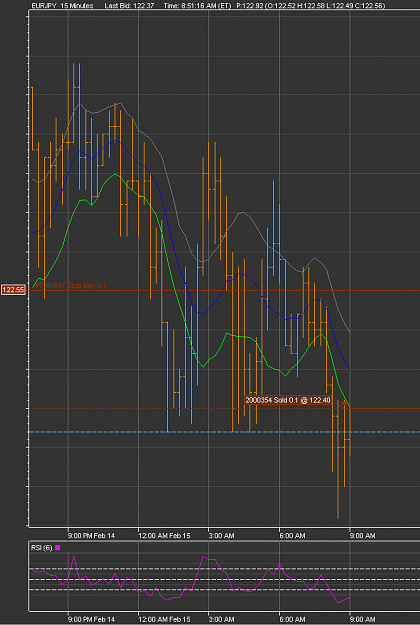This screenshot has width=420, height=625.
Task: Select the 'Sold 0.1 @ 122.40' trade label
Action: coord(288,400)
